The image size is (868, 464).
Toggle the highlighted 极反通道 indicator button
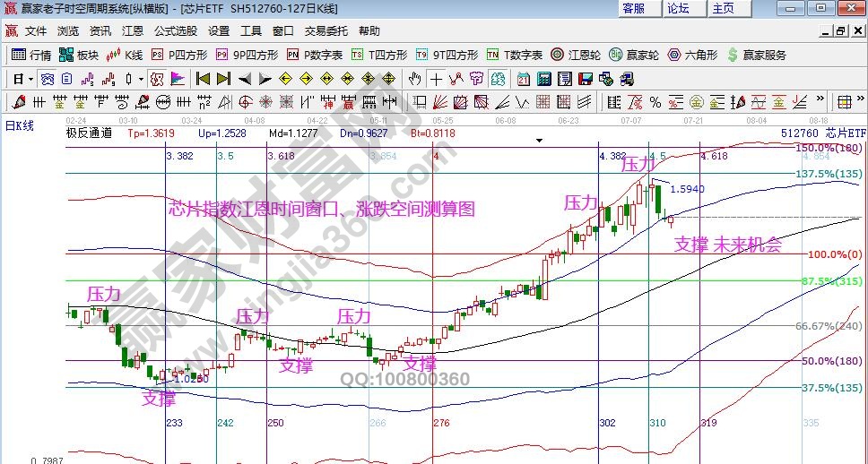tap(47, 79)
